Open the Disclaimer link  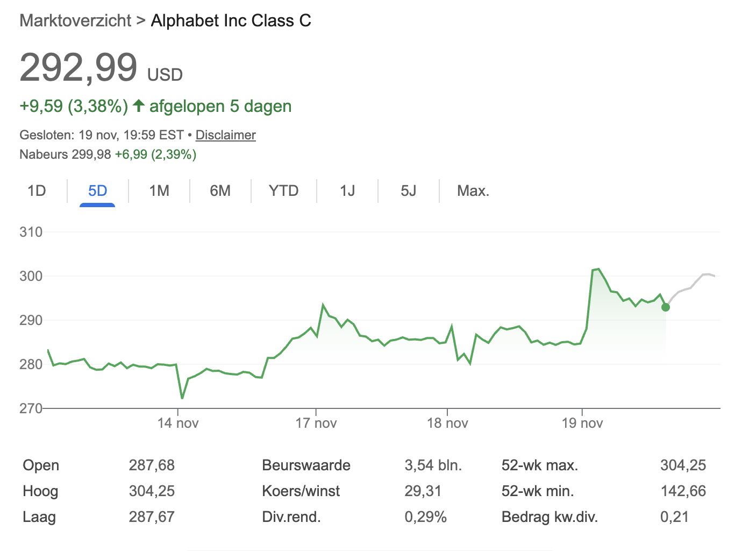tap(225, 135)
